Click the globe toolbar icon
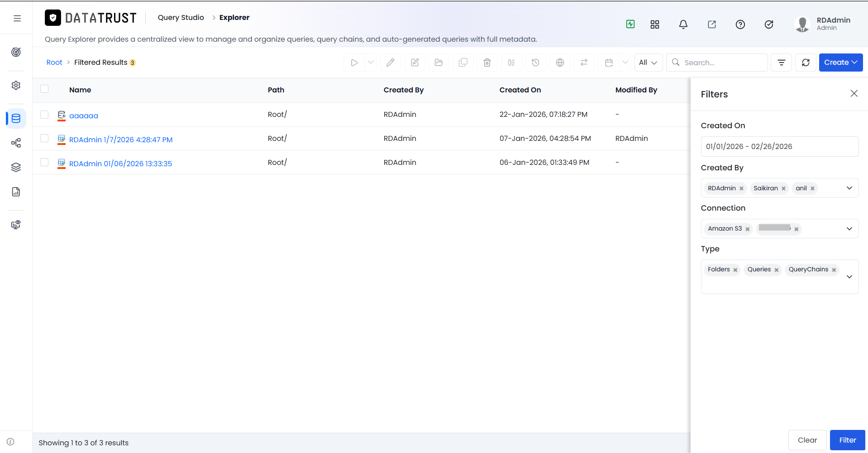Viewport: 868px width, 453px height. [x=560, y=63]
